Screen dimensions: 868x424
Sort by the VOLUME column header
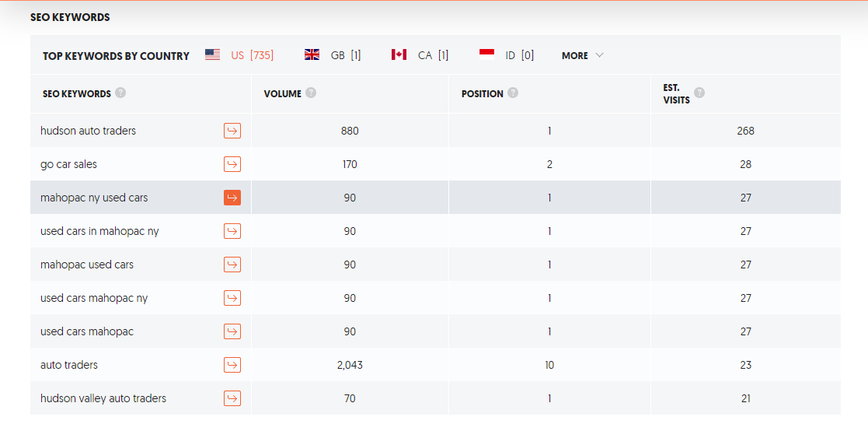pyautogui.click(x=282, y=93)
